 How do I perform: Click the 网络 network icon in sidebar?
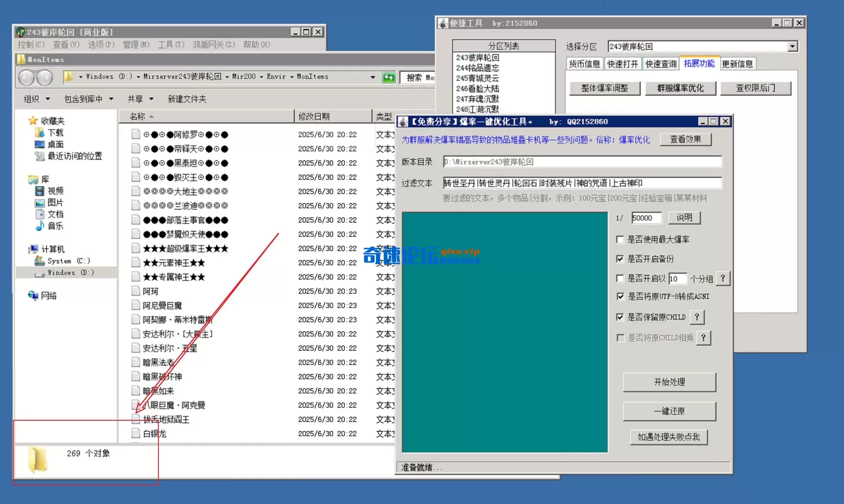[34, 296]
